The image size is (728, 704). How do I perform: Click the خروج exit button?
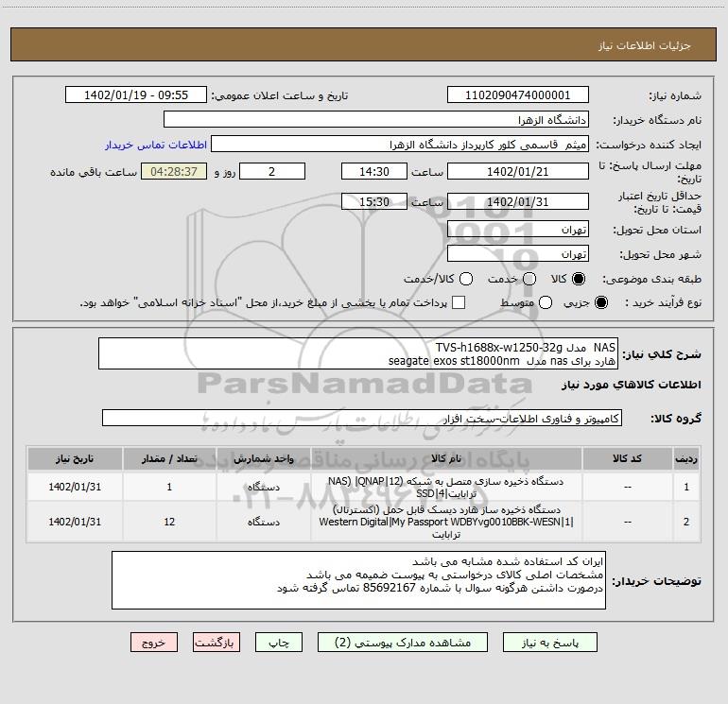154,643
